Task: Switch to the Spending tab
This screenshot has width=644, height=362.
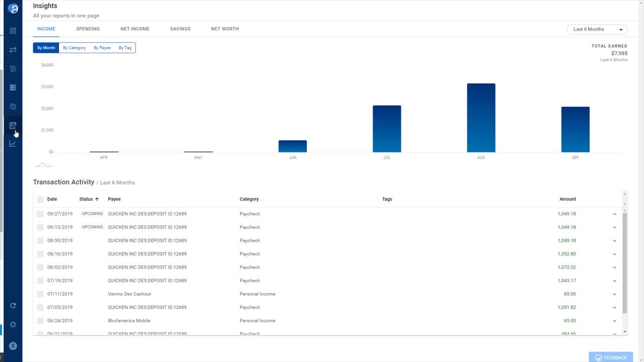Action: click(x=88, y=29)
